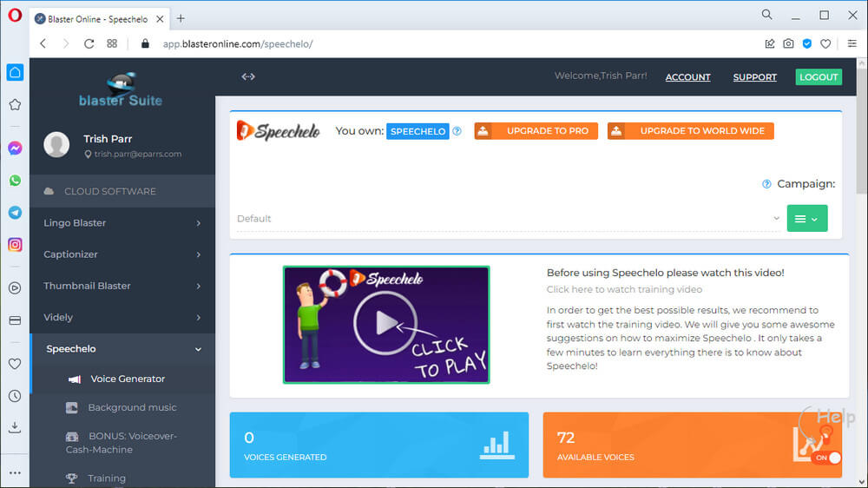This screenshot has height=488, width=868.
Task: Open browser search magnifier icon
Action: point(766,15)
